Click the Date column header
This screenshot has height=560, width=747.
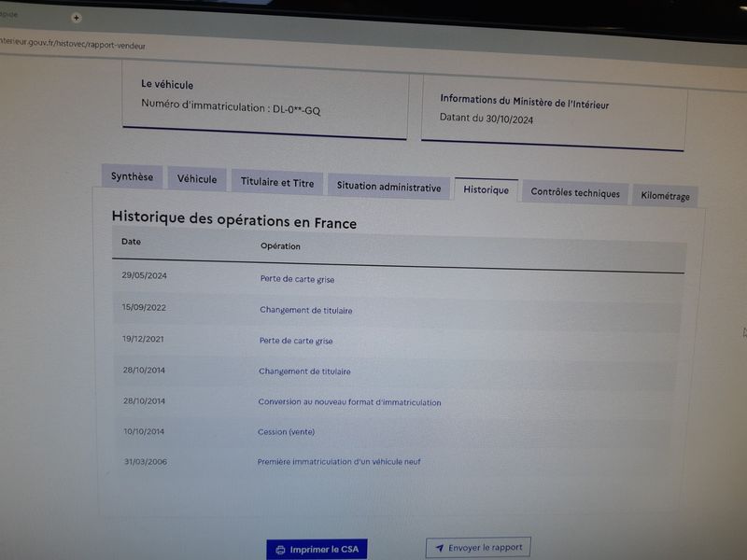pos(131,242)
